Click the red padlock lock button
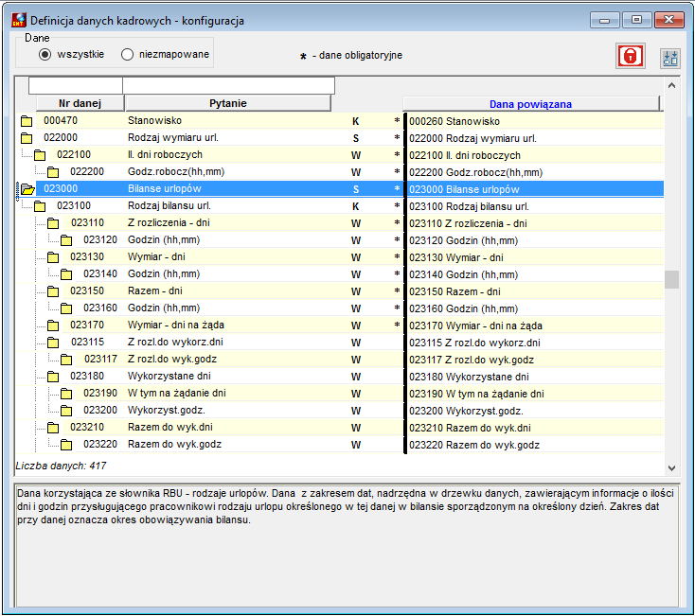Screen dimensions: 695x616 (x=630, y=56)
